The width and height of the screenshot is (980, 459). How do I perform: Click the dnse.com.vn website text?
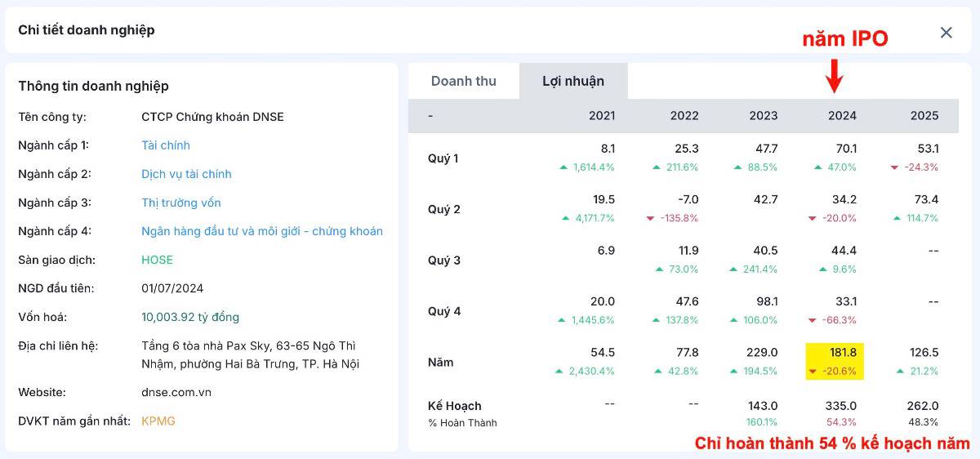click(176, 392)
